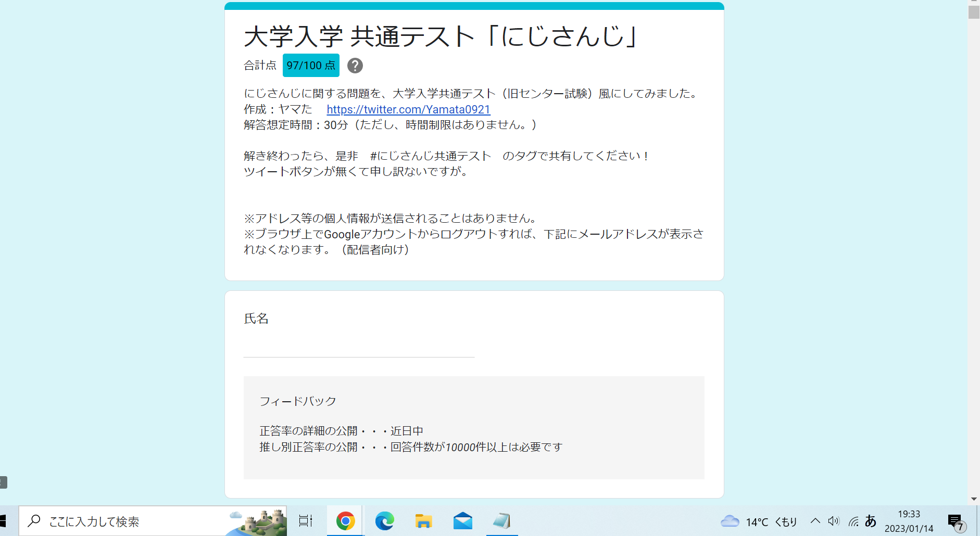Click the form title 大学入学 共通テスト「にじさんじ」
The width and height of the screenshot is (980, 536).
pyautogui.click(x=442, y=36)
